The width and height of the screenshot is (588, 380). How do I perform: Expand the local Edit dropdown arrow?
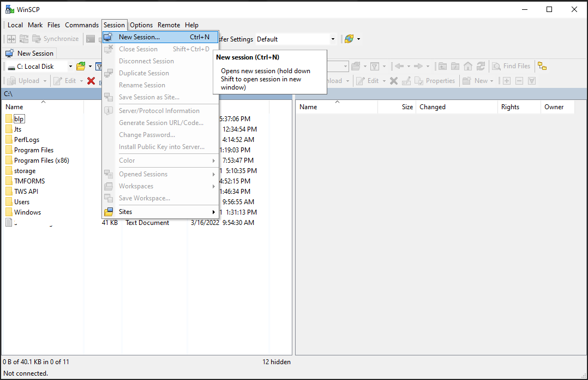[81, 81]
